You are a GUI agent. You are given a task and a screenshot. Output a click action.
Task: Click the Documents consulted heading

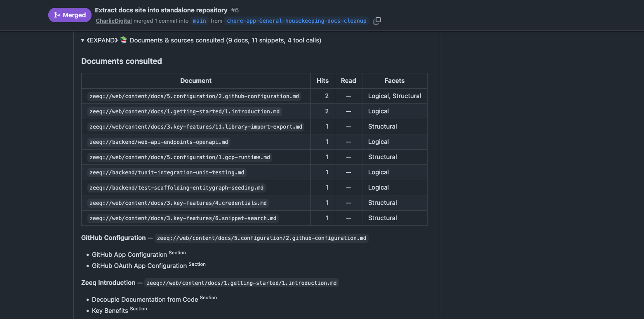click(122, 61)
